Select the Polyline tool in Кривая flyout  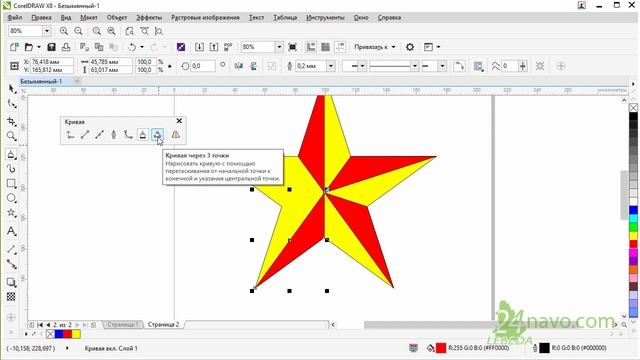(143, 135)
